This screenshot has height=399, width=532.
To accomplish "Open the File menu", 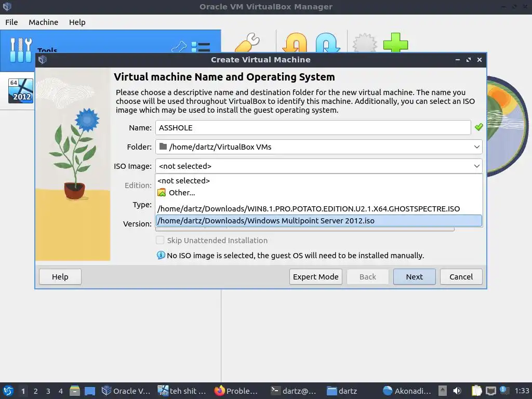I will (11, 22).
